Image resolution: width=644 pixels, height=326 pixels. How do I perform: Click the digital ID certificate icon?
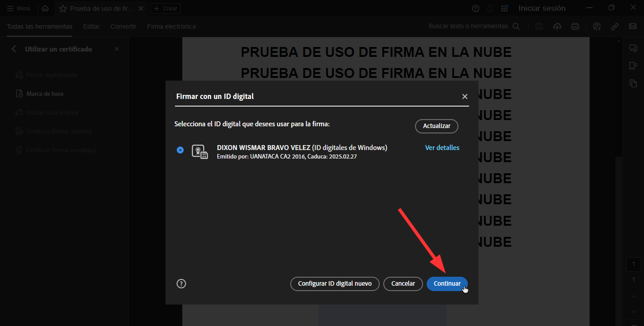(199, 152)
